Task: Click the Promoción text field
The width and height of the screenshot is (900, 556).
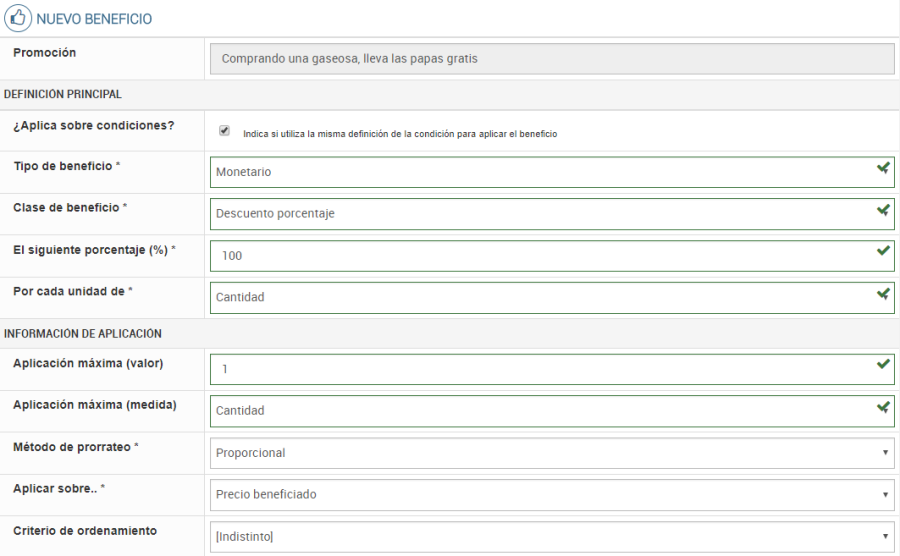Action: 551,58
